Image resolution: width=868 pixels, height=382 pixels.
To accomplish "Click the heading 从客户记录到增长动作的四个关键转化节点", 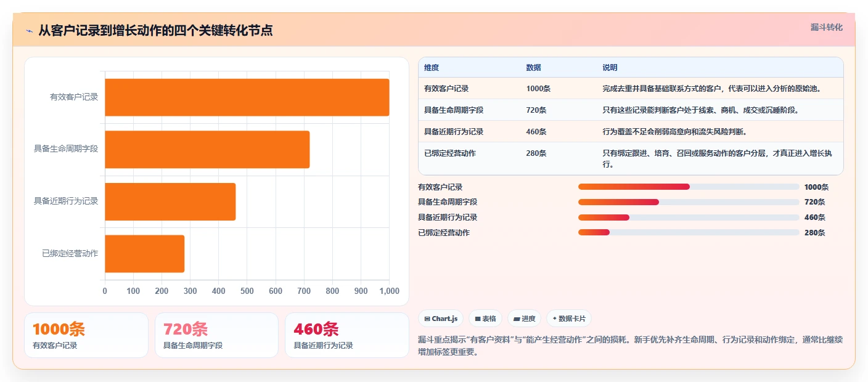I will pyautogui.click(x=155, y=31).
